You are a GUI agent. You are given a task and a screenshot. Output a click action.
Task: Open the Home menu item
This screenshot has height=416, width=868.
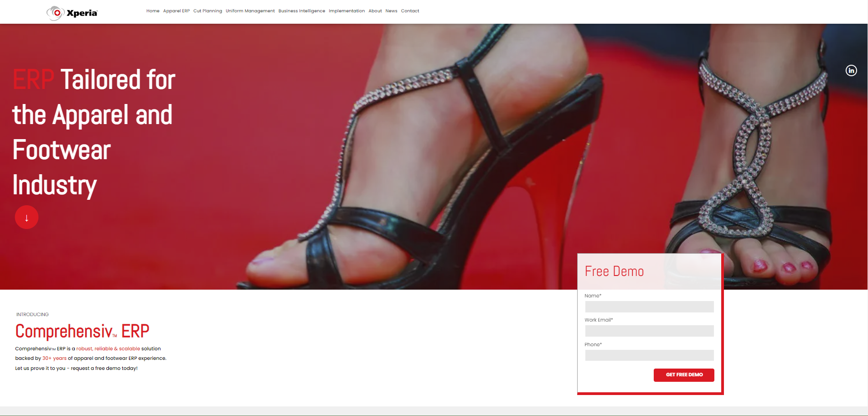pos(153,11)
